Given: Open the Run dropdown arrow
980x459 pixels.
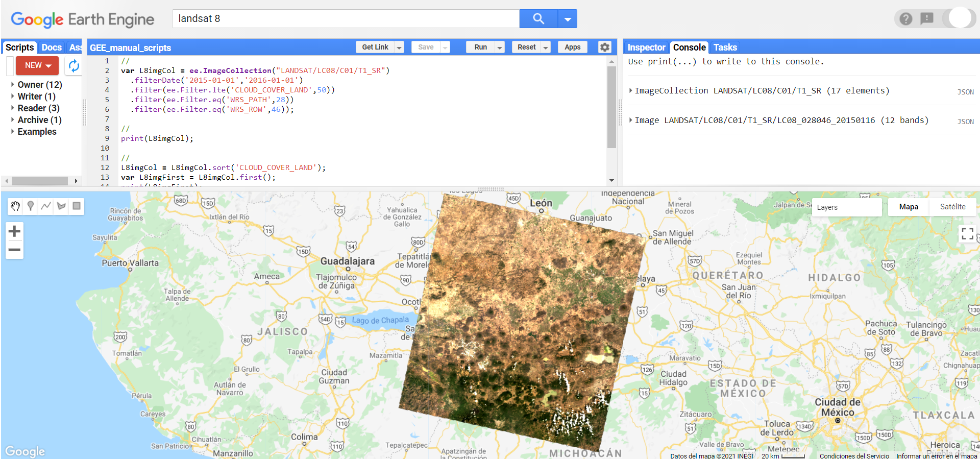Looking at the screenshot, I should pos(500,47).
